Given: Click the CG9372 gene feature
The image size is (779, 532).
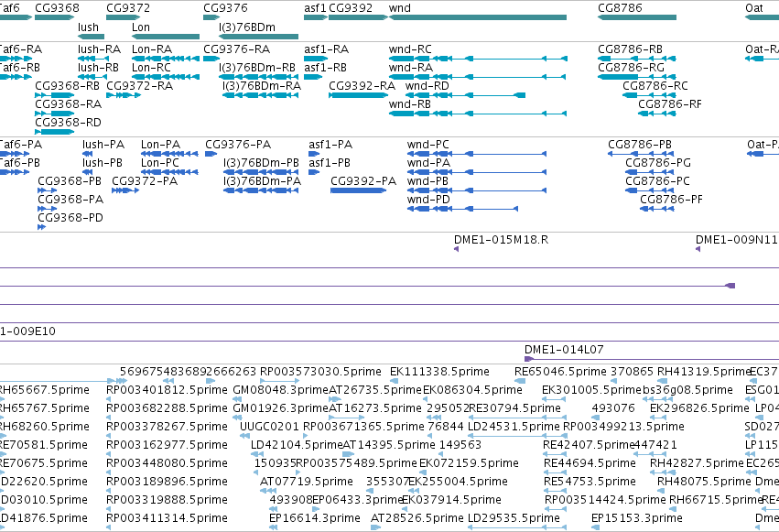Looking at the screenshot, I should [x=124, y=17].
